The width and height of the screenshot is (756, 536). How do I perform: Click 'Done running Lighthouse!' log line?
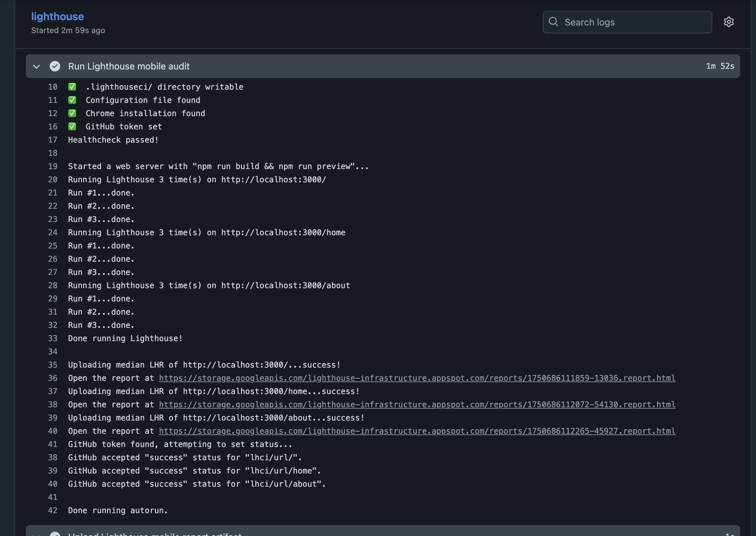coord(125,338)
